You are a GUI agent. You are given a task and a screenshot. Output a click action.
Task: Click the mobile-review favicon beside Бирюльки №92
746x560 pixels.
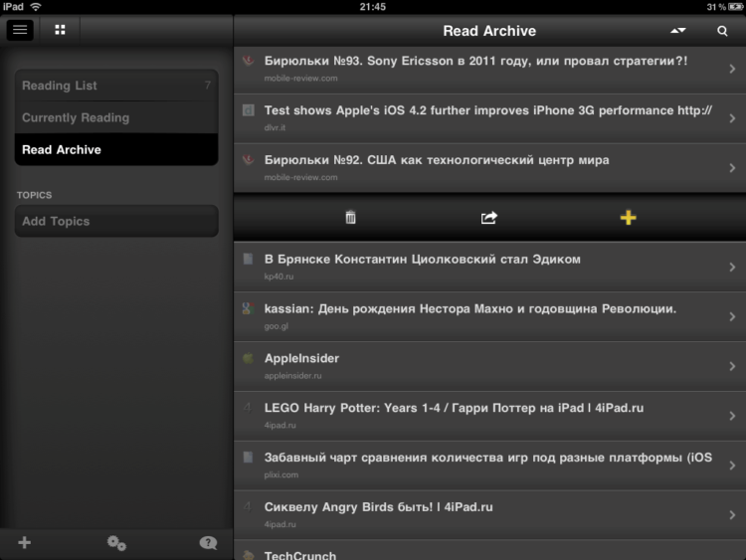(248, 160)
